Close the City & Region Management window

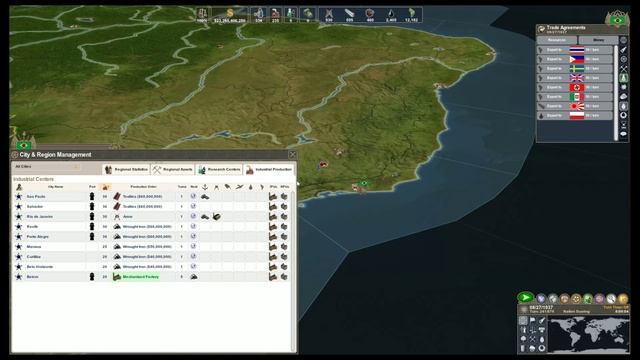pos(293,155)
